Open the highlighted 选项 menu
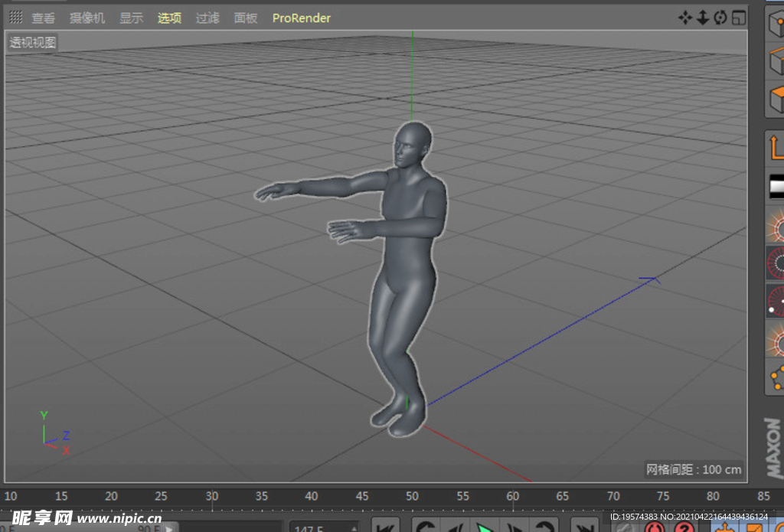 click(169, 18)
